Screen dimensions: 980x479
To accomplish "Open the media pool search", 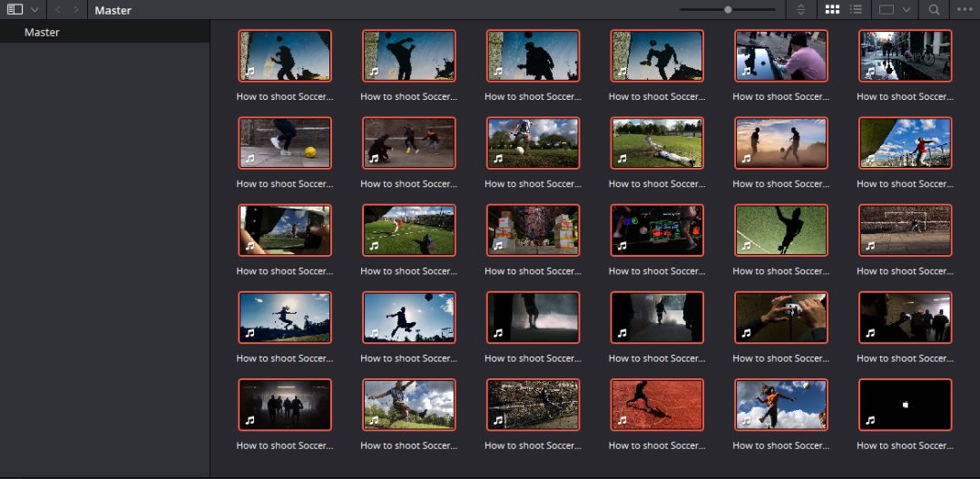I will click(x=934, y=9).
